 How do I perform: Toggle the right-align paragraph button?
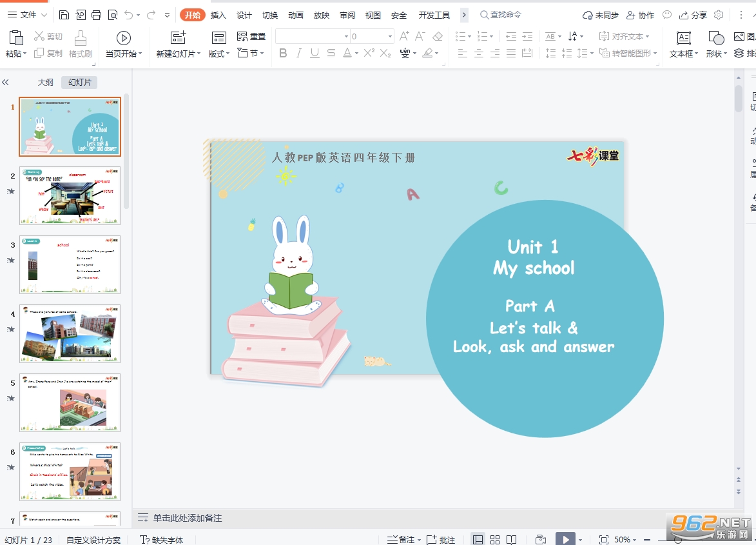[x=495, y=53]
